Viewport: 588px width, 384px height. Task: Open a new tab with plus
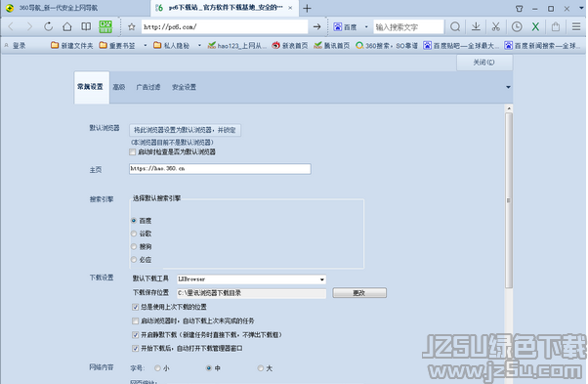307,8
